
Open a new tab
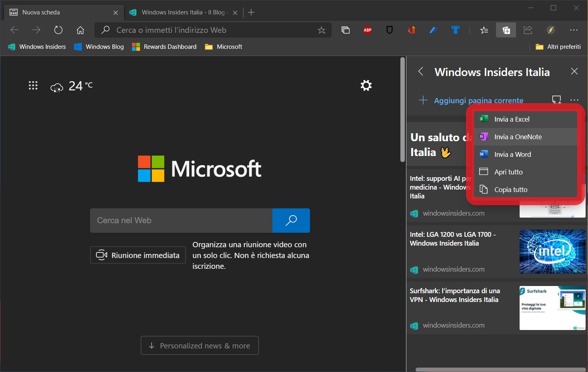pos(251,12)
